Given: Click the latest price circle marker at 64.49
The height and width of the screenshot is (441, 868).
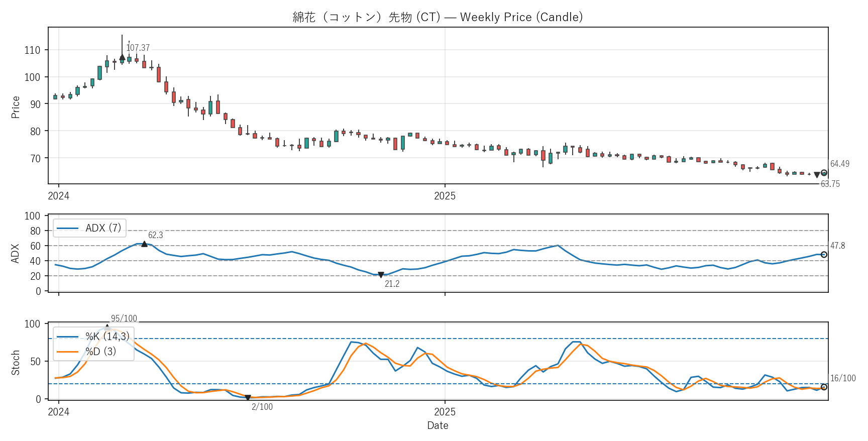Looking at the screenshot, I should 824,173.
